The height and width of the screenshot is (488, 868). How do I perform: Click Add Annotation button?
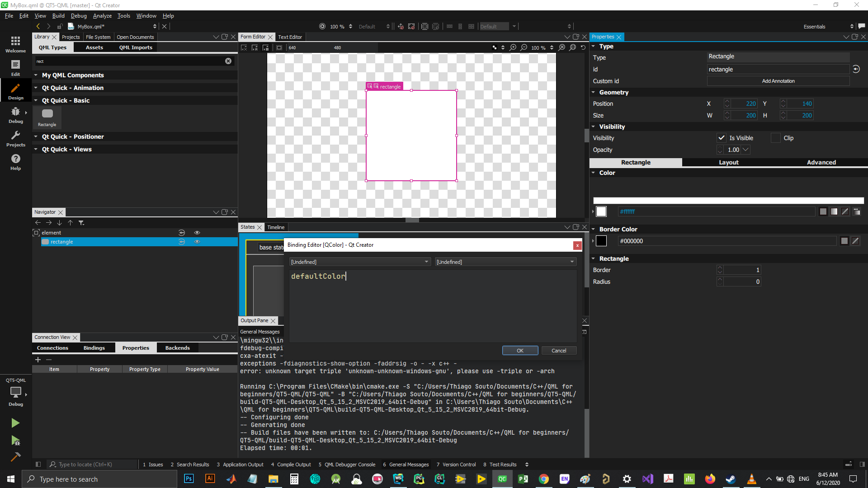click(x=778, y=81)
